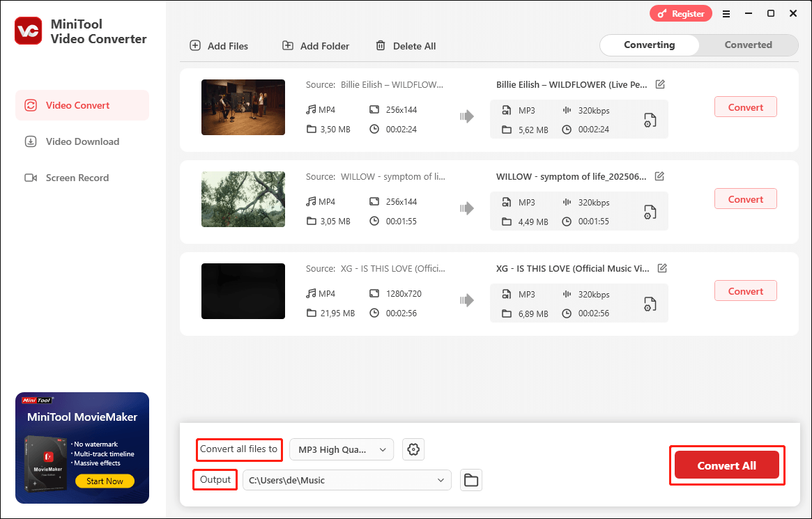Click the MiniTool MovieMaker ad banner title
Image resolution: width=812 pixels, height=519 pixels.
point(82,417)
